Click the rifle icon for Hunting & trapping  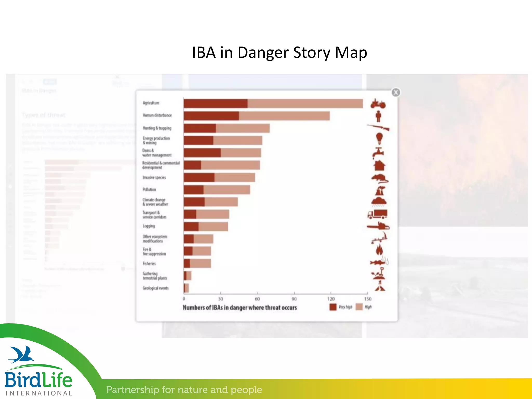point(378,128)
